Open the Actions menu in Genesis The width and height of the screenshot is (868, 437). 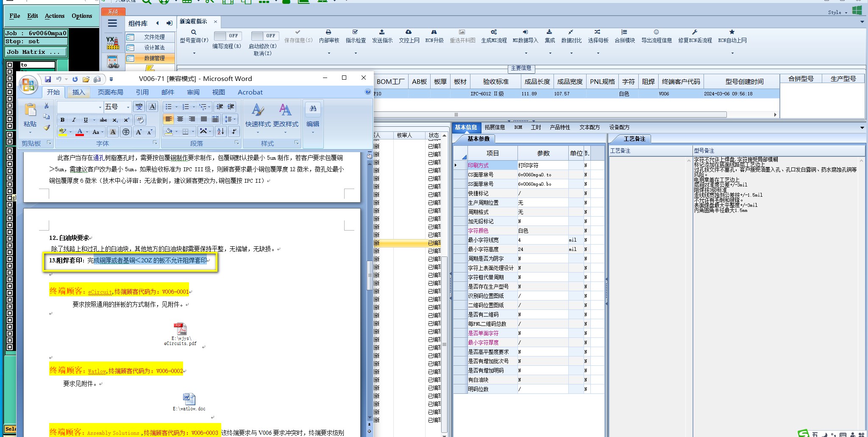tap(55, 16)
